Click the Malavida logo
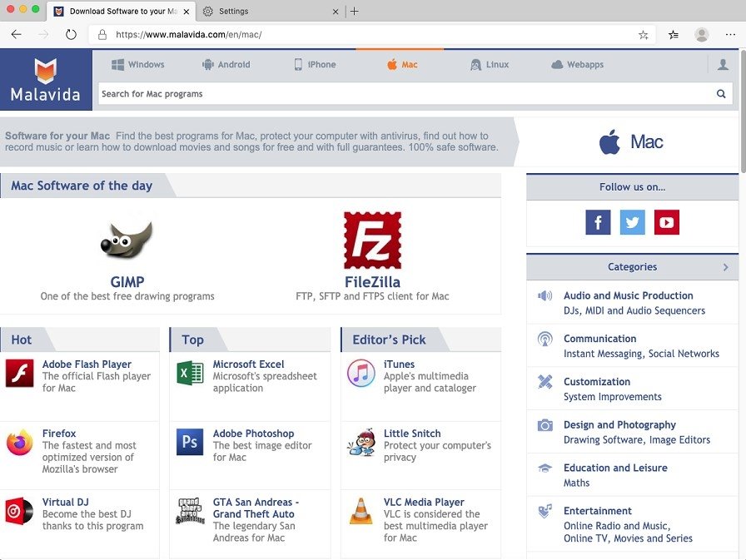This screenshot has width=746, height=560. 46,79
